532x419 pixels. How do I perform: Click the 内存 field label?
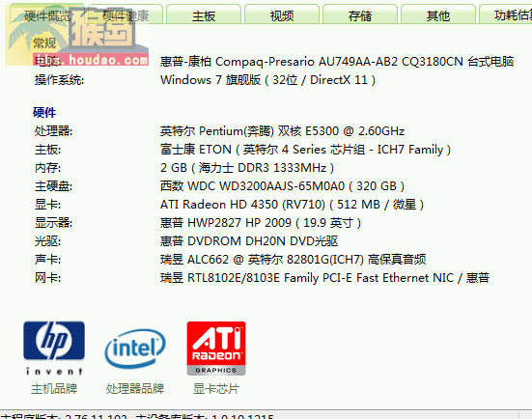tap(47, 168)
